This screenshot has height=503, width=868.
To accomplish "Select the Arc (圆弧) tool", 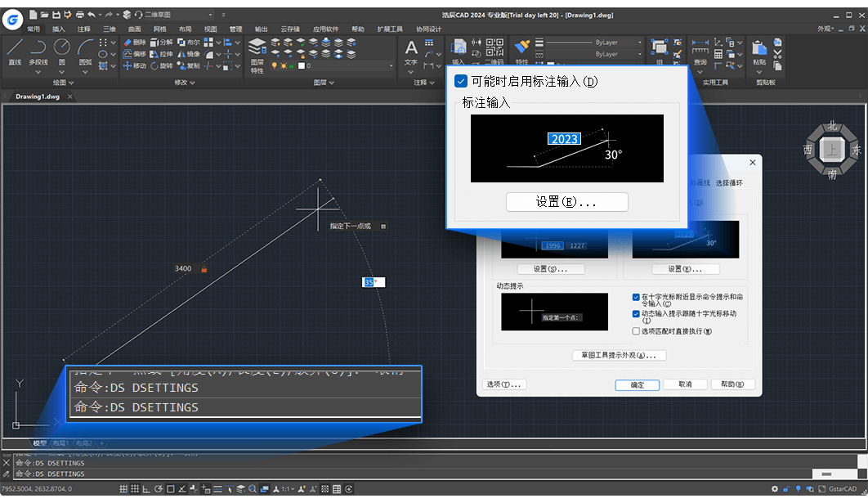I will 85,52.
